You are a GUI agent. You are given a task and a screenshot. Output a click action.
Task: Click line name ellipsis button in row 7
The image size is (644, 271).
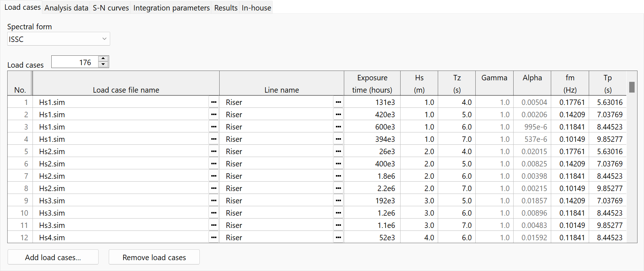click(338, 176)
